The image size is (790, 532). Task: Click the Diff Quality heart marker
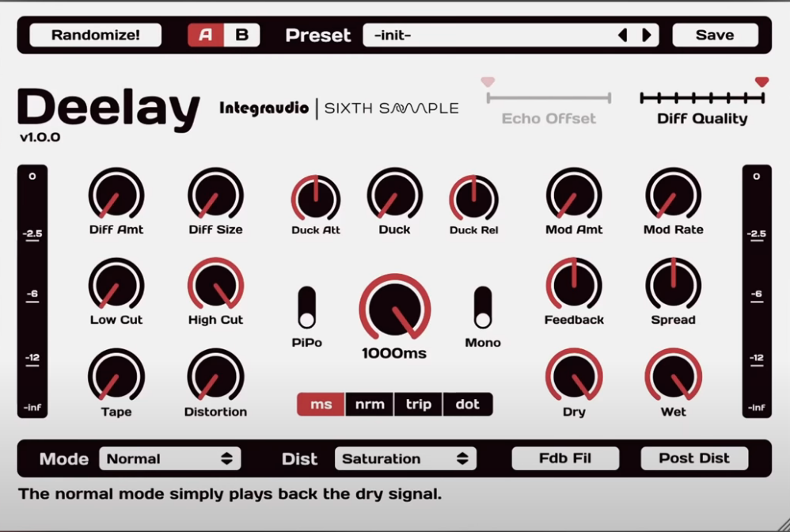(x=762, y=82)
